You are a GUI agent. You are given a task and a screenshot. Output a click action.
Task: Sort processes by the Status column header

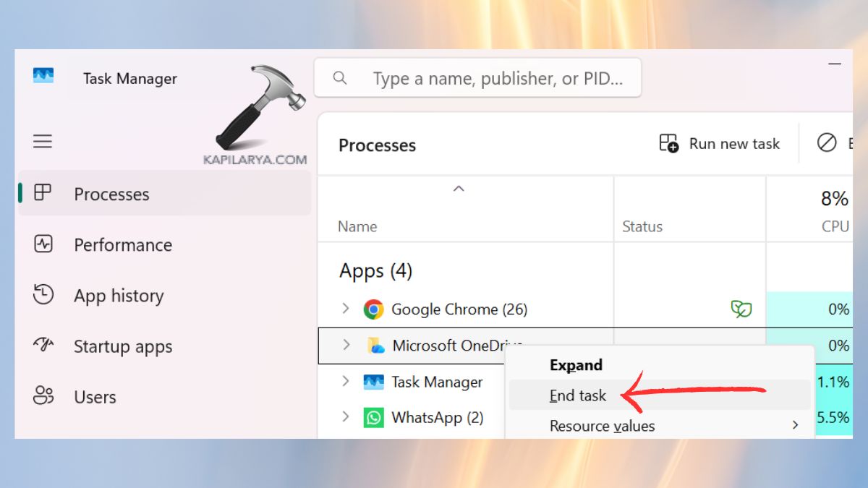click(642, 226)
